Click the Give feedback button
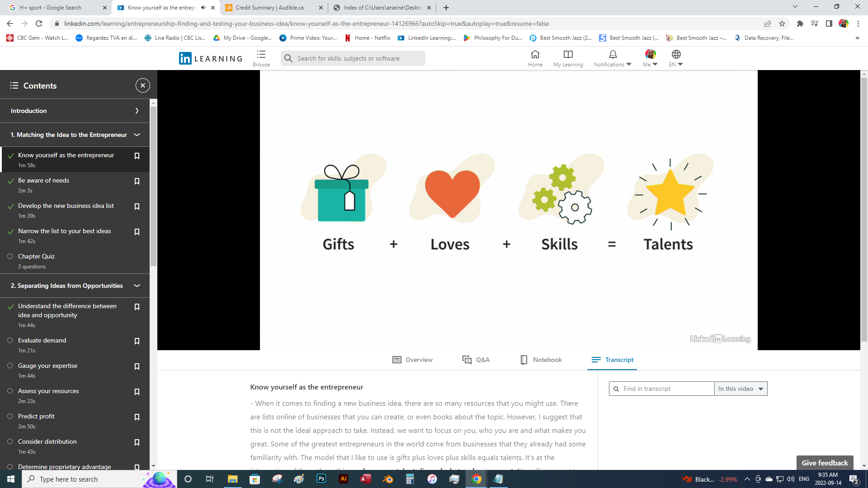This screenshot has width=868, height=488. click(x=825, y=463)
